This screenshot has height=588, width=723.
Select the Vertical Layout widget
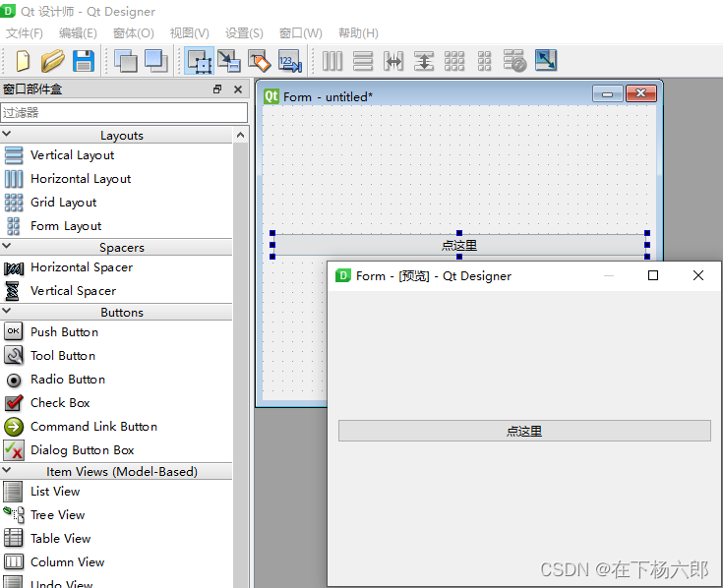(116, 155)
